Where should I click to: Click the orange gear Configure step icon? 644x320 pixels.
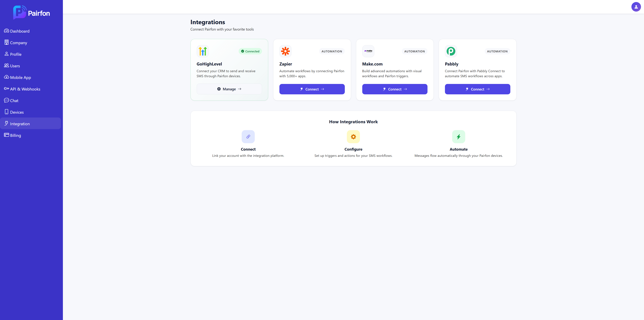coord(353,137)
